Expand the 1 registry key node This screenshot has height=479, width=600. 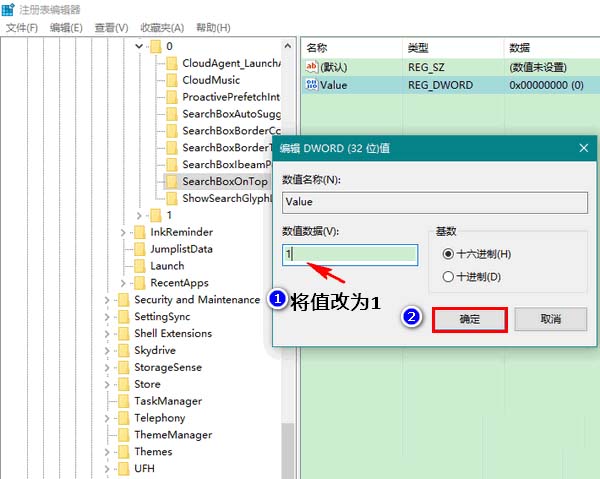click(x=138, y=215)
